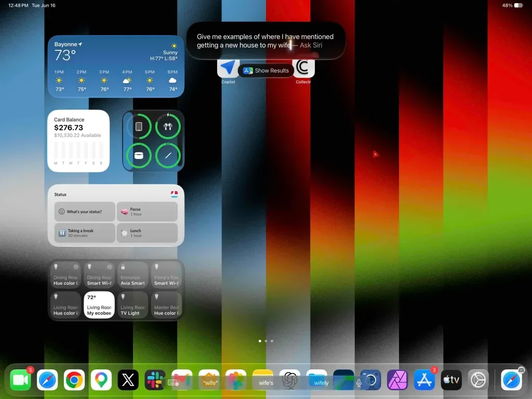Open the recent Safari app after the dock divider
Viewport: 532px width, 399px height.
coord(511,380)
